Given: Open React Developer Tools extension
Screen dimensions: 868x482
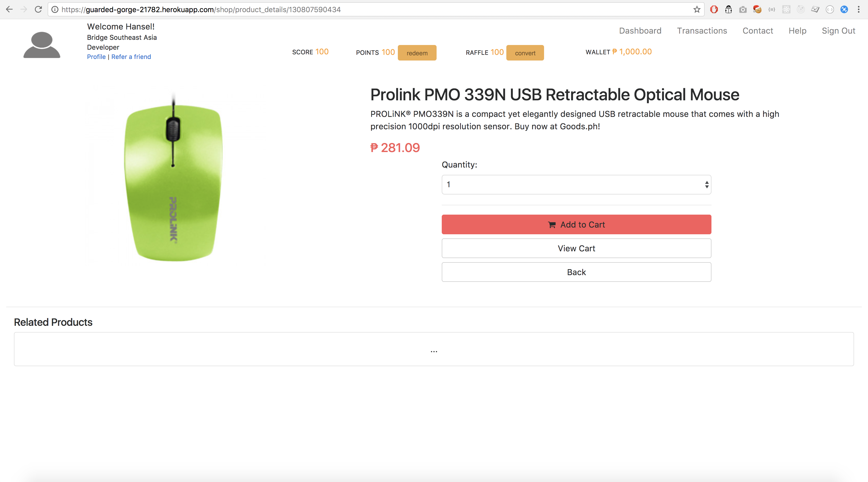Looking at the screenshot, I should 786,10.
